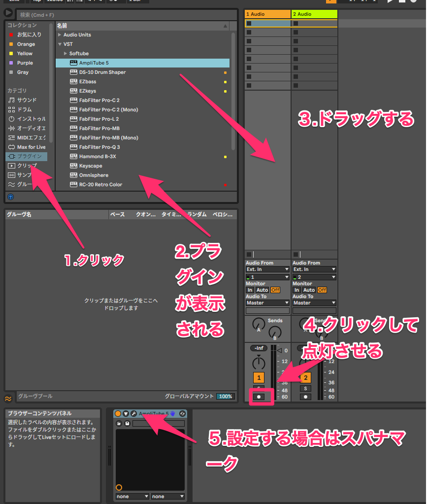This screenshot has width=427, height=504.
Task: Arm track 1 for recording
Action: click(x=259, y=397)
